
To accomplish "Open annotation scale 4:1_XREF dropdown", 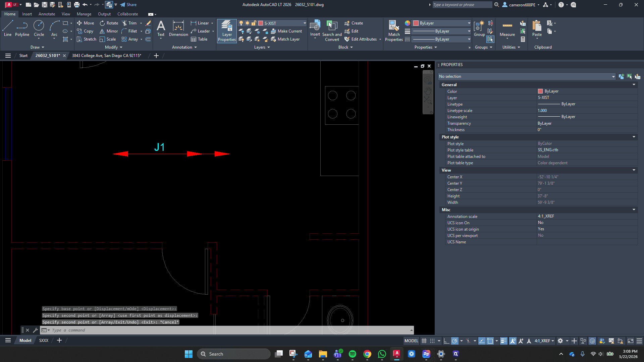I will point(544,341).
